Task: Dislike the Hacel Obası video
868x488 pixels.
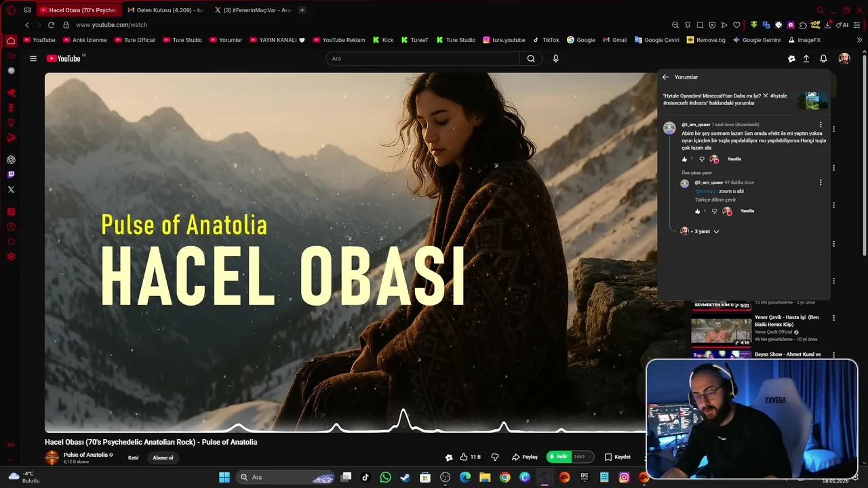Action: [495, 457]
